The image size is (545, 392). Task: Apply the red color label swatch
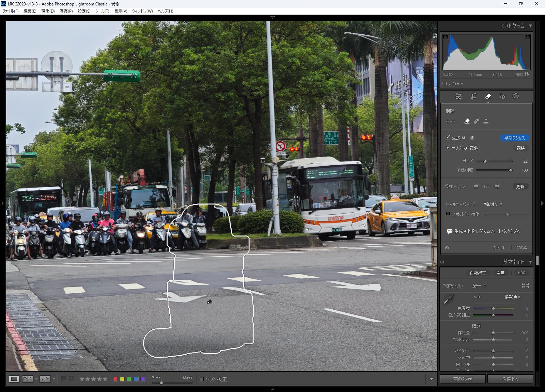click(x=115, y=379)
